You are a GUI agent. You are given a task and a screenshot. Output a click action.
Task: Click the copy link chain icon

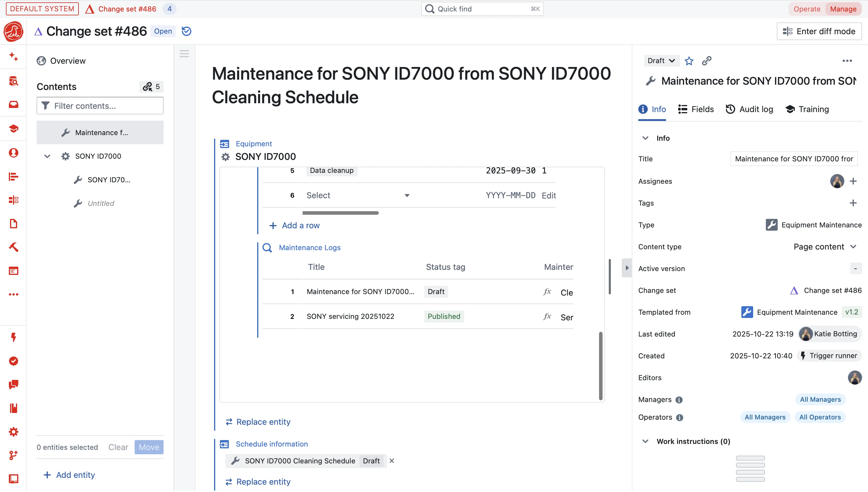coord(707,61)
